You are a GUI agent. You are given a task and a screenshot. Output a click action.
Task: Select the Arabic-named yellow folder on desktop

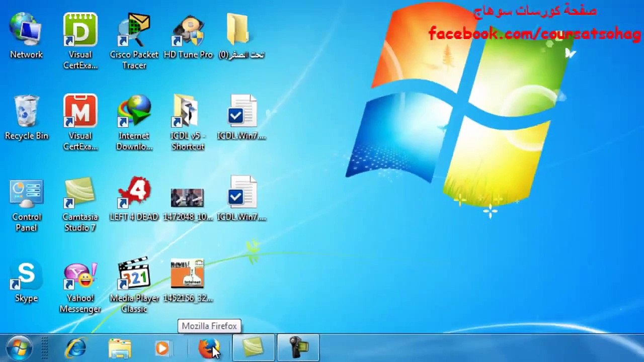point(242,36)
